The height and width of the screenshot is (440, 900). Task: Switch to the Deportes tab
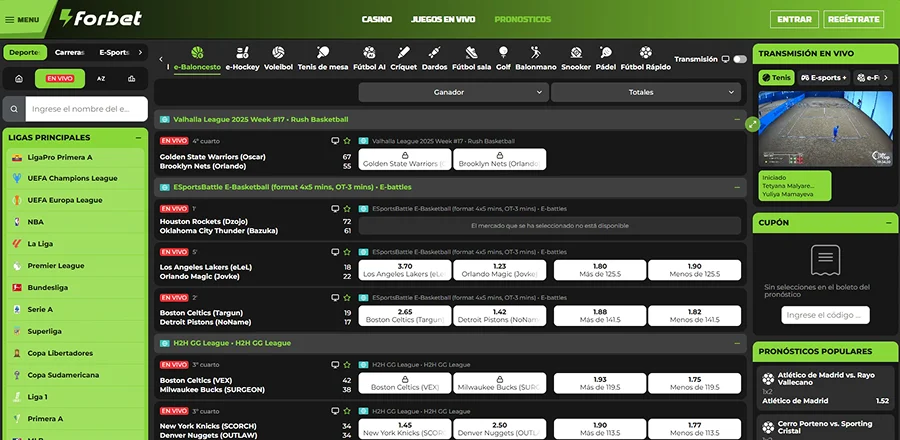point(25,52)
